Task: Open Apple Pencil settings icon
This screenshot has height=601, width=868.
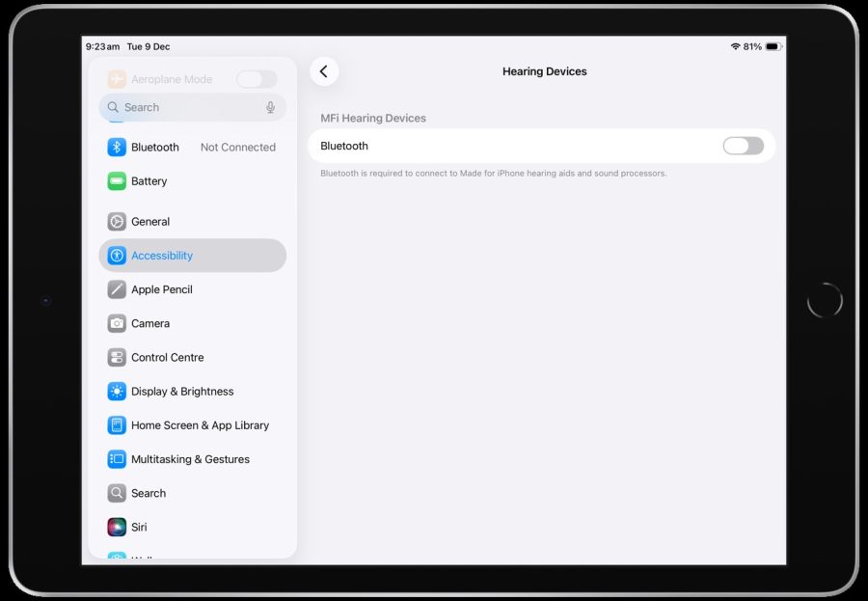Action: pos(116,289)
